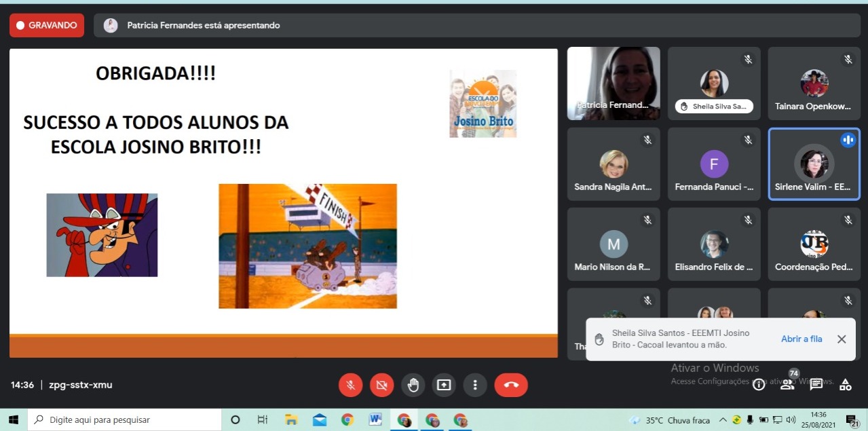868x431 pixels.
Task: Click muted mic icon on Mario Nilson tile
Action: coord(647,220)
